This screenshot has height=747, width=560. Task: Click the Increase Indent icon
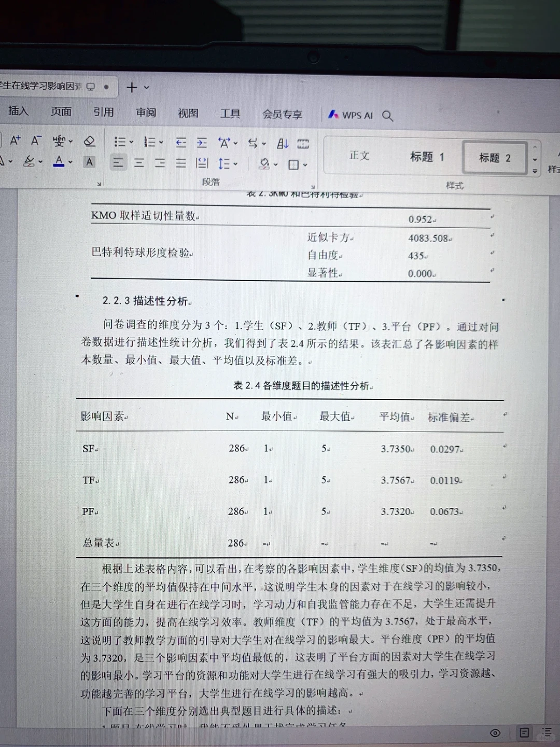[x=201, y=142]
